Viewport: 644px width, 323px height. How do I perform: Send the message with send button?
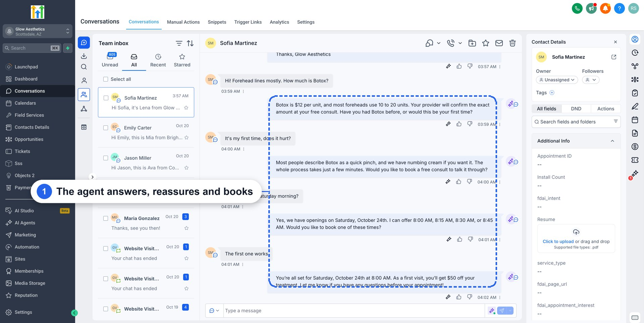pyautogui.click(x=501, y=311)
